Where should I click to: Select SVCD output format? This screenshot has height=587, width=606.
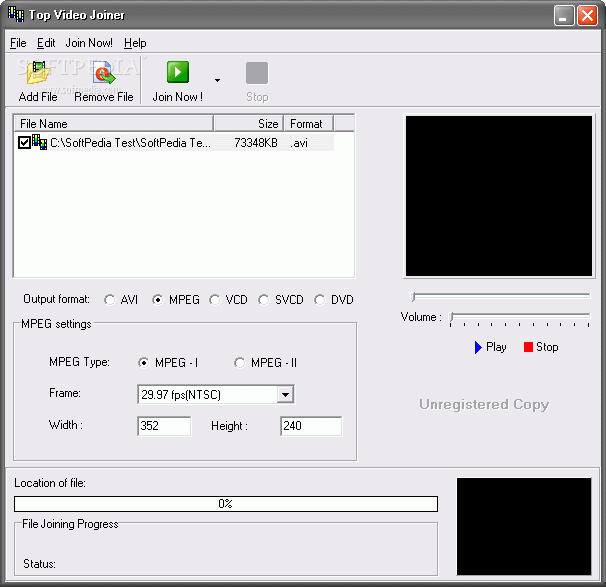pyautogui.click(x=264, y=300)
